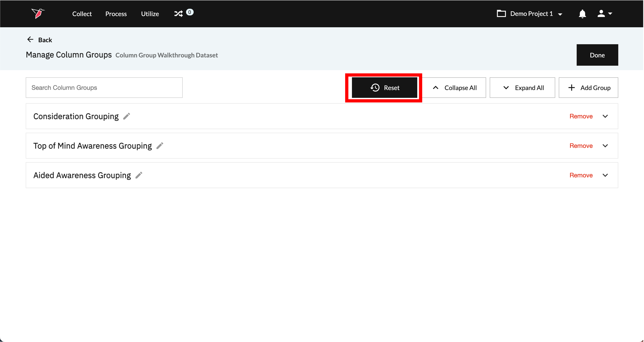Focus the Search Column Groups field
The image size is (644, 342).
pyautogui.click(x=104, y=88)
